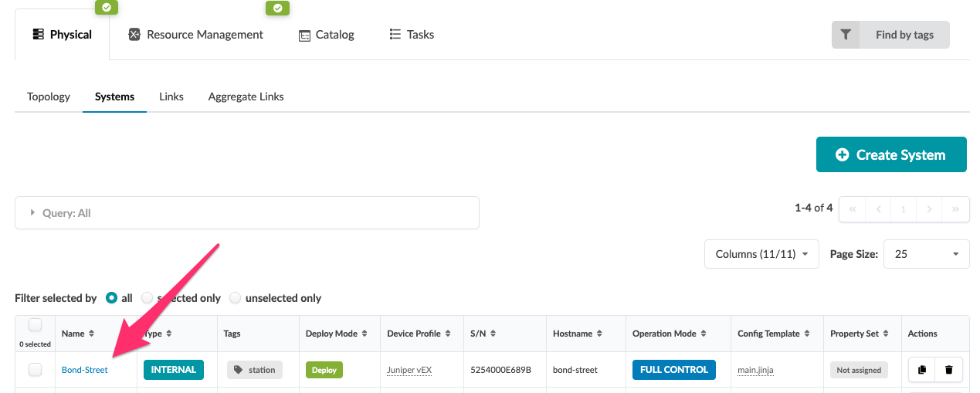The image size is (980, 393).
Task: Choose the 'unselected only' filter radio button
Action: pos(236,298)
